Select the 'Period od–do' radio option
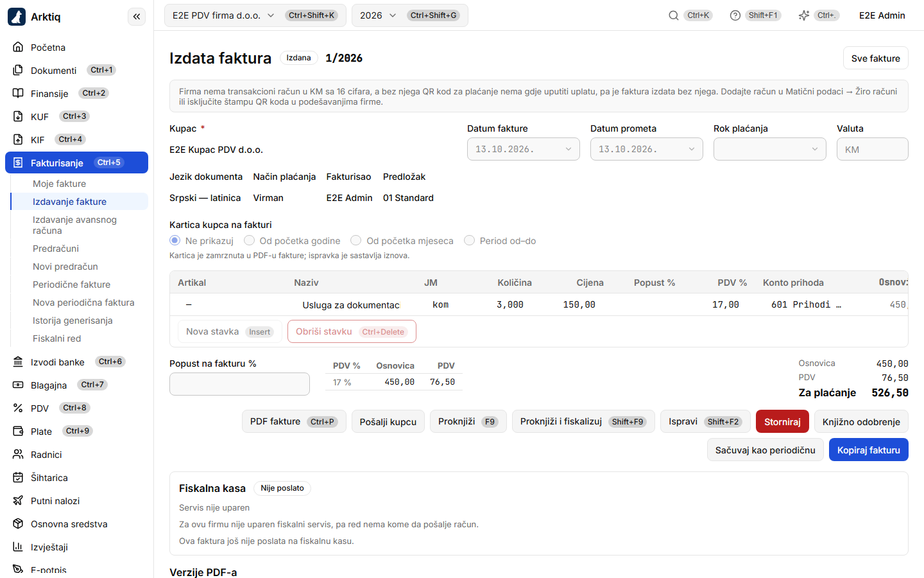 [x=469, y=240]
